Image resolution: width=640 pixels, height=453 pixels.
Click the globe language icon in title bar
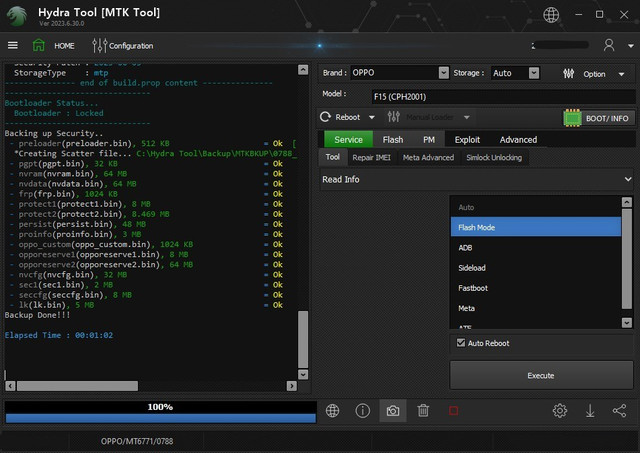(551, 15)
